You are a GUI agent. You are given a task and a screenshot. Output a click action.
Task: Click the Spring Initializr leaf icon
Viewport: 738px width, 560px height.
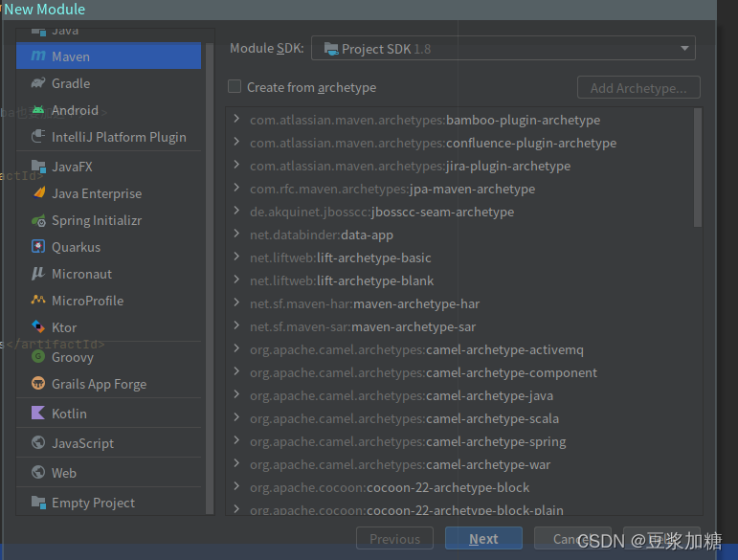click(x=38, y=220)
